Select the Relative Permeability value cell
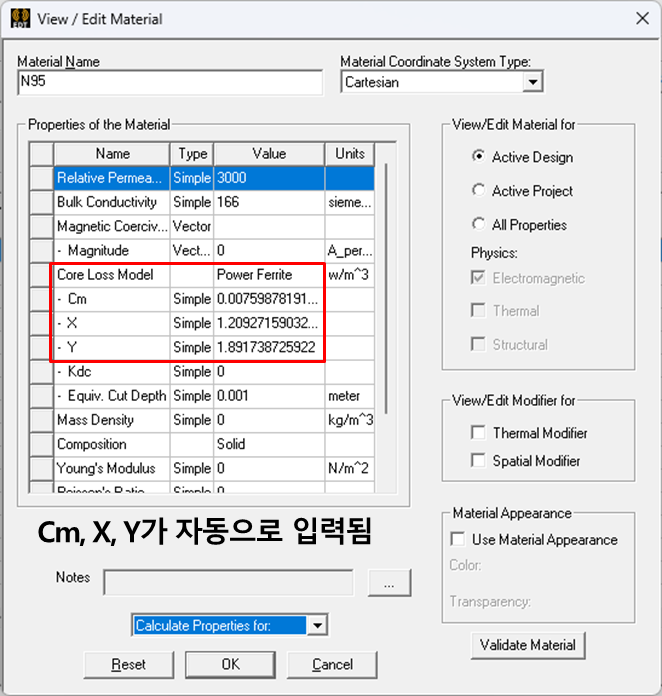The image size is (662, 696). pos(268,178)
